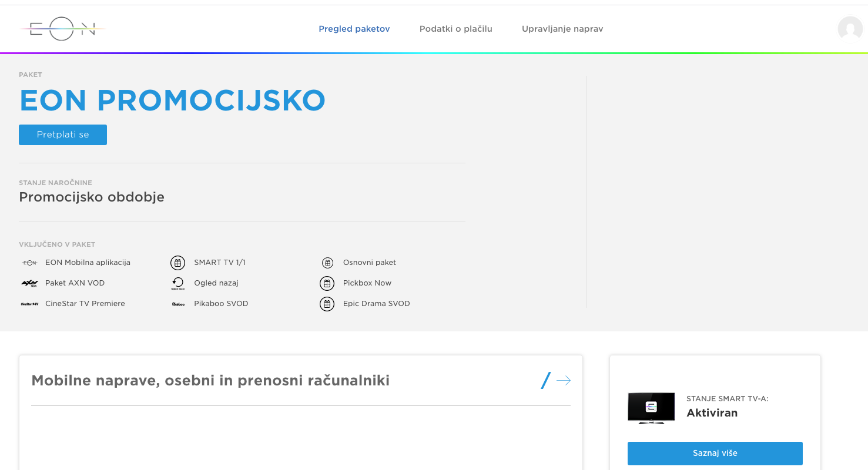Click the EON Mobilna aplikacija logo icon
The height and width of the screenshot is (470, 868).
(x=29, y=263)
